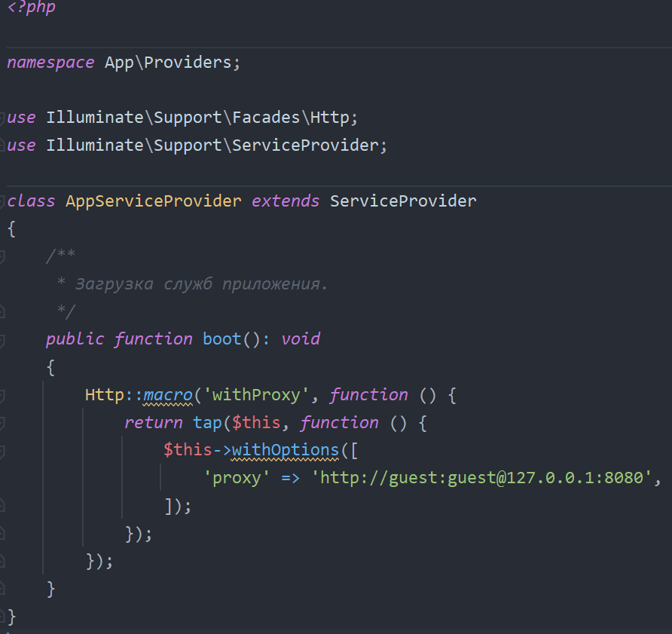Click the 'http://guest:guest@127.0.0.1:8080' string

[x=481, y=478]
